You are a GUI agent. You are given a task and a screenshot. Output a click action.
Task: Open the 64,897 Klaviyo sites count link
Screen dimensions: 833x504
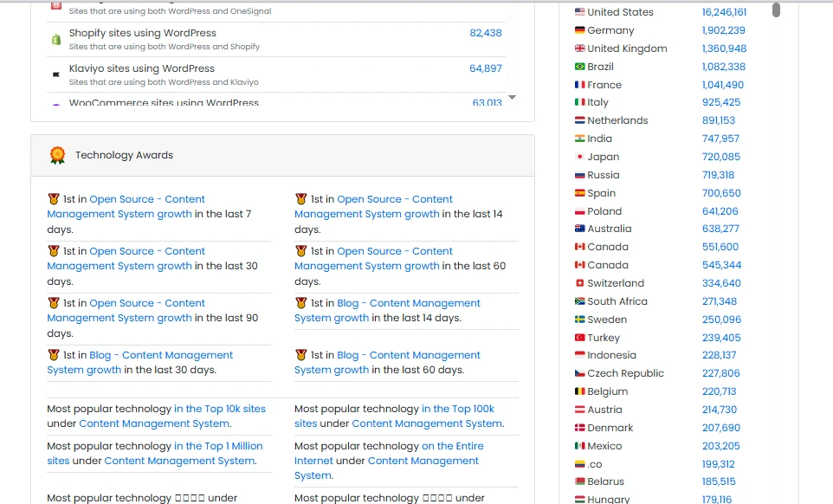tap(486, 68)
